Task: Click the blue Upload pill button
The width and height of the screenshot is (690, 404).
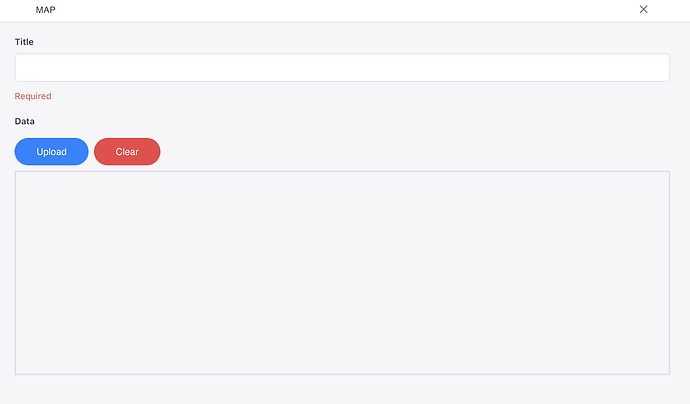Action: [51, 151]
